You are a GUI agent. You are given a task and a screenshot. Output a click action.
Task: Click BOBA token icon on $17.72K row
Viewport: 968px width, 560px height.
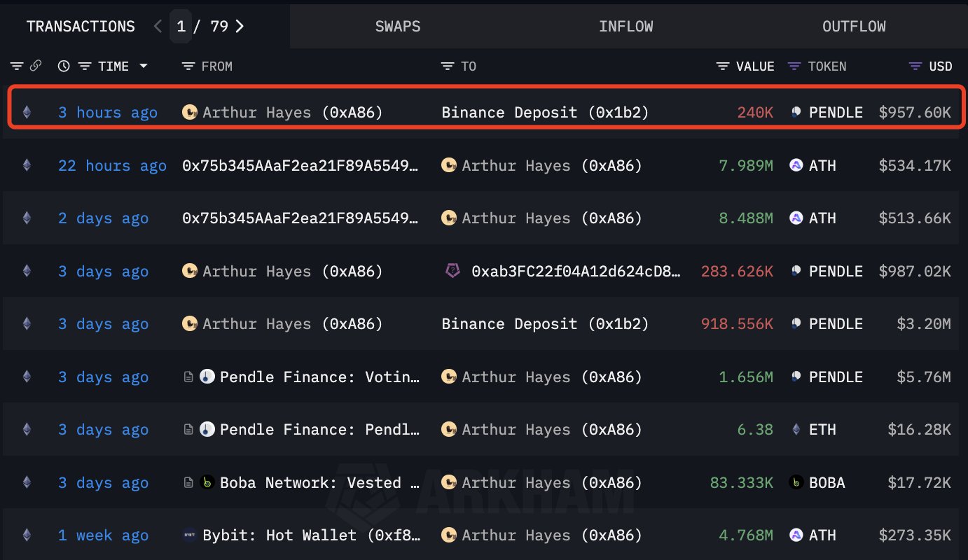tap(796, 482)
